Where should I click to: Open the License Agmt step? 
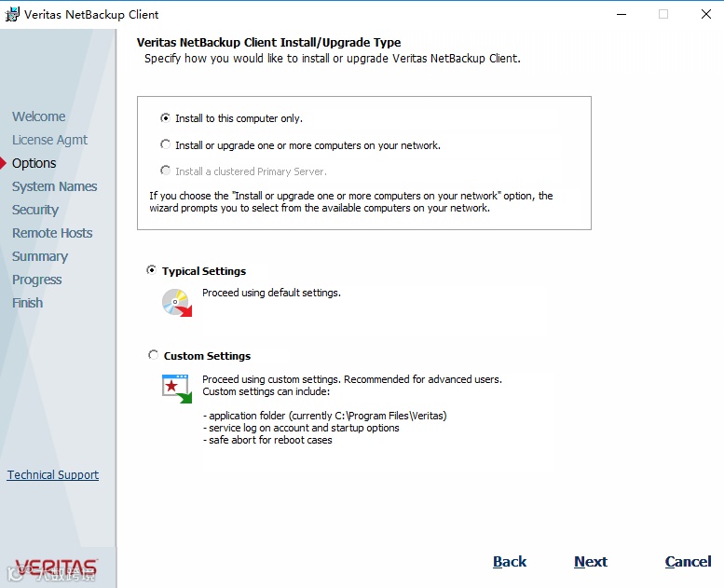pyautogui.click(x=50, y=140)
